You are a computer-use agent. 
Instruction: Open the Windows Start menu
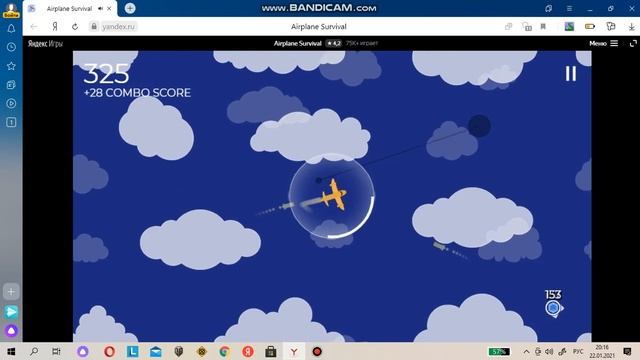pos(11,351)
